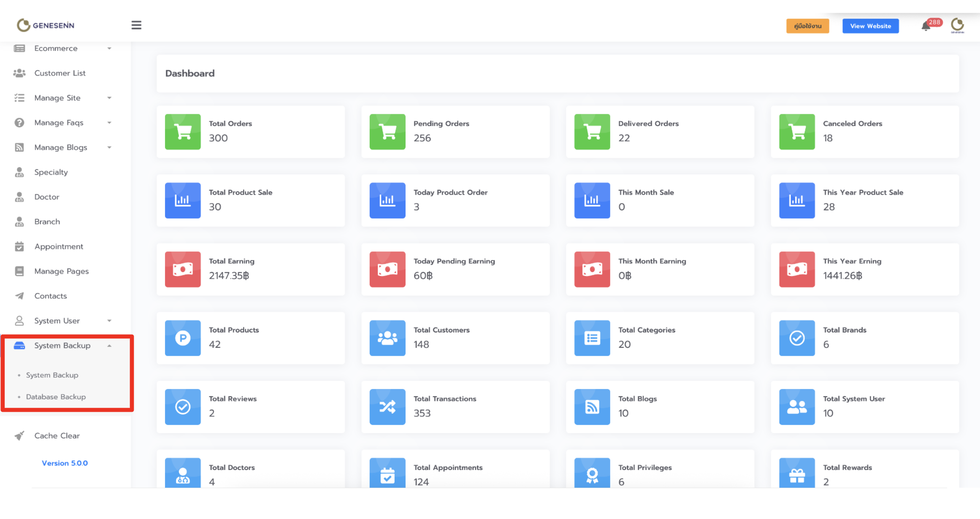The width and height of the screenshot is (980, 519).
Task: Click the Total Product Sale chart icon
Action: (x=183, y=200)
